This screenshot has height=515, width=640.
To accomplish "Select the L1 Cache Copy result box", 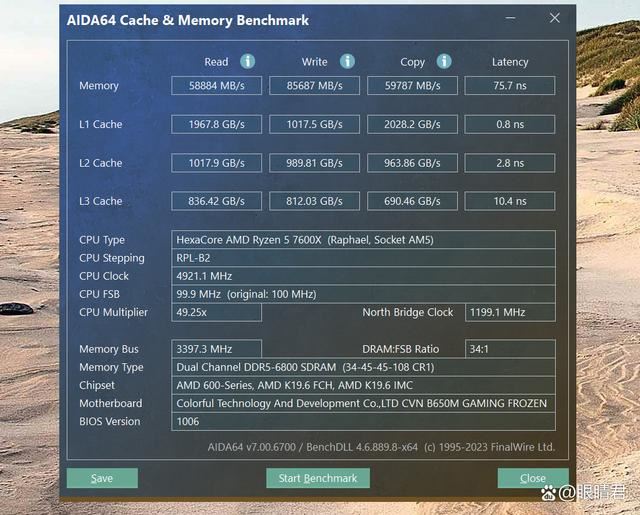I will click(412, 125).
